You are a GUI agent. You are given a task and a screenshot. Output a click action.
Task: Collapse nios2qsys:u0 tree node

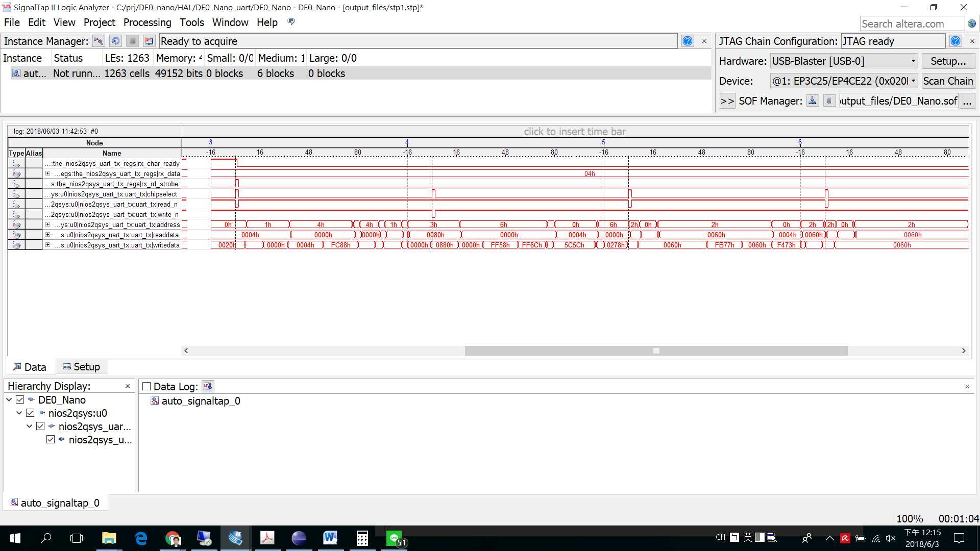point(19,413)
